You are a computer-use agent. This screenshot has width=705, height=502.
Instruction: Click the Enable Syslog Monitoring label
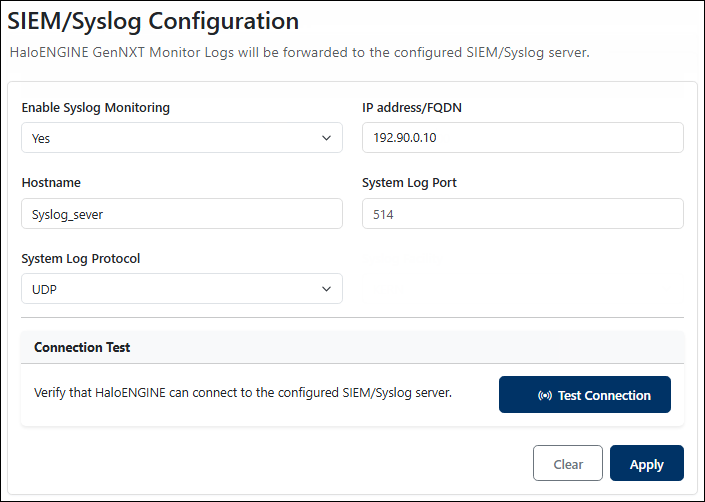[96, 107]
